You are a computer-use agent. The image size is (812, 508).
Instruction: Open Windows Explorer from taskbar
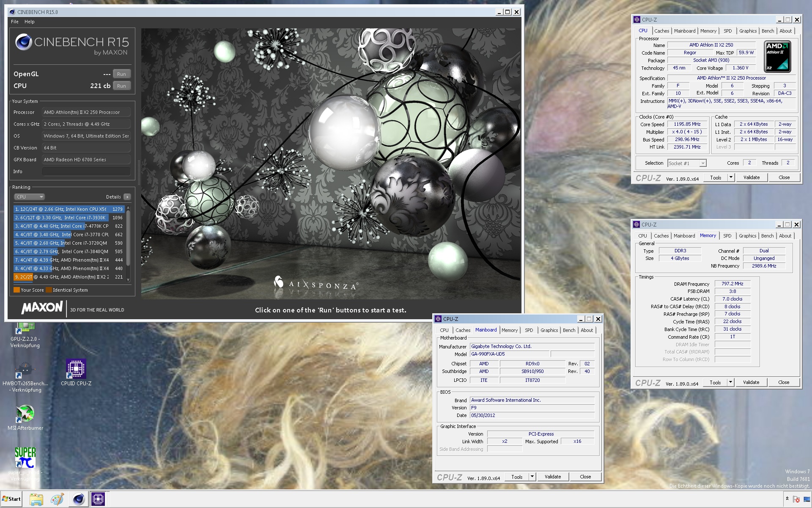(36, 500)
